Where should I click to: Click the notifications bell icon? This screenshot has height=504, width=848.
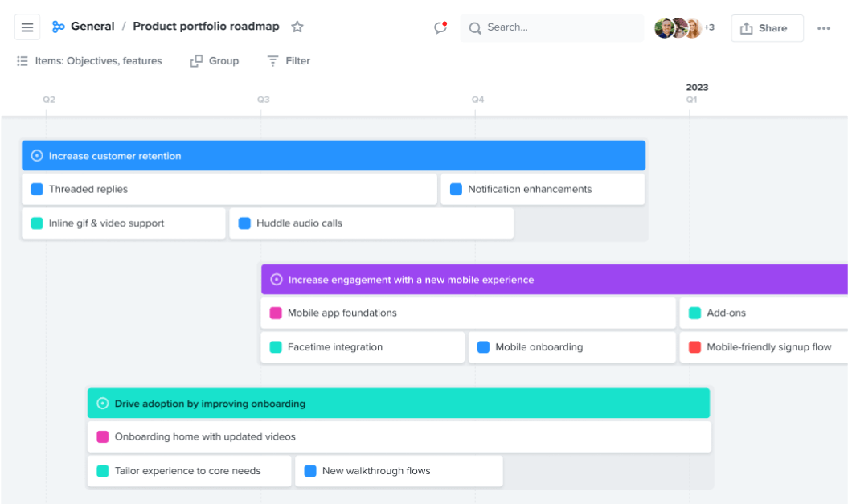point(439,27)
